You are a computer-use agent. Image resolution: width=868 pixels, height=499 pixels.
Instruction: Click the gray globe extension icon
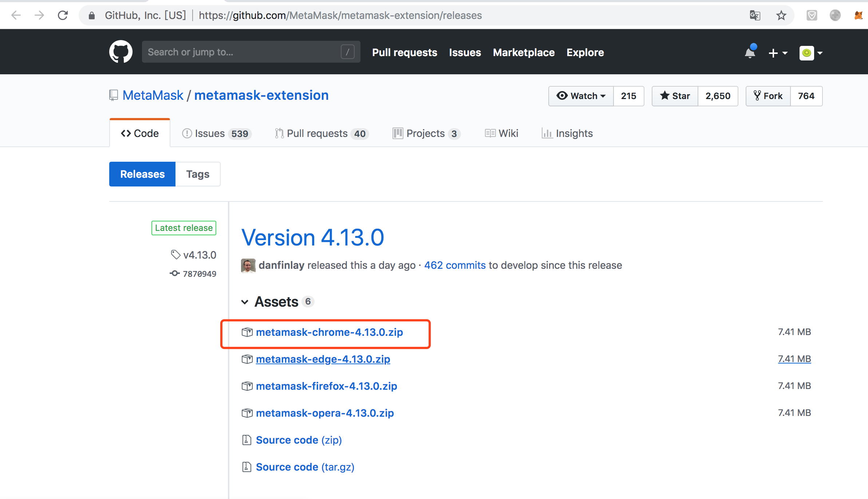[x=835, y=15]
